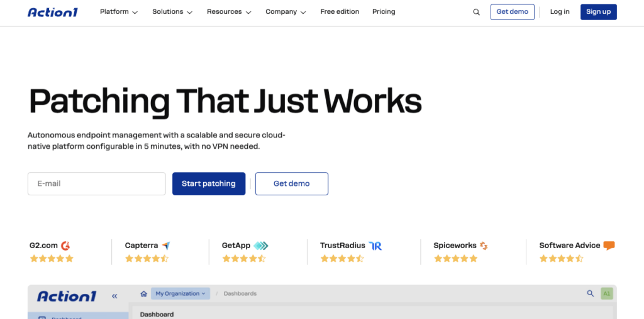This screenshot has width=644, height=319.
Task: Click the Software Advice label
Action: pos(570,246)
